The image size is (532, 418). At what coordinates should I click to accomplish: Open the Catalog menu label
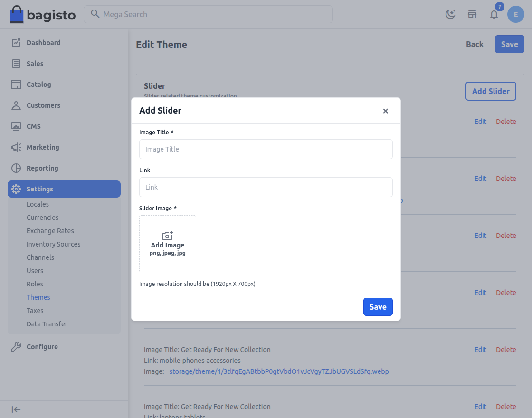[38, 85]
